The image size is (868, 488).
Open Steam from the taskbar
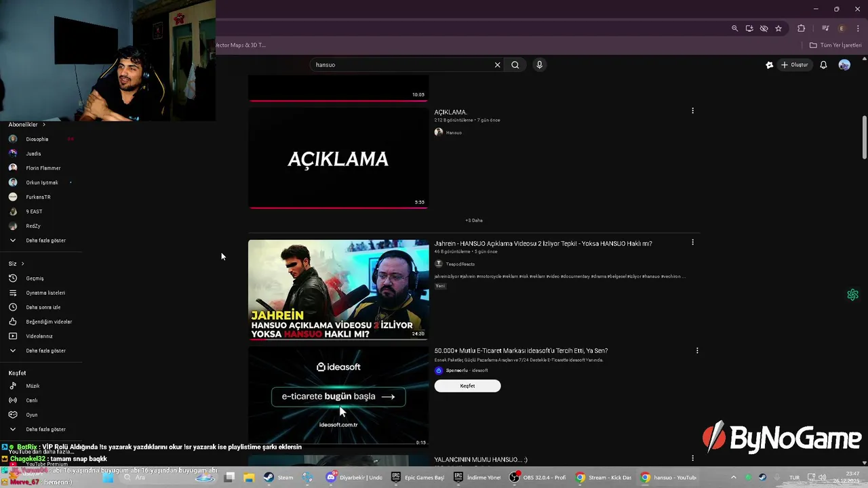[x=279, y=478]
